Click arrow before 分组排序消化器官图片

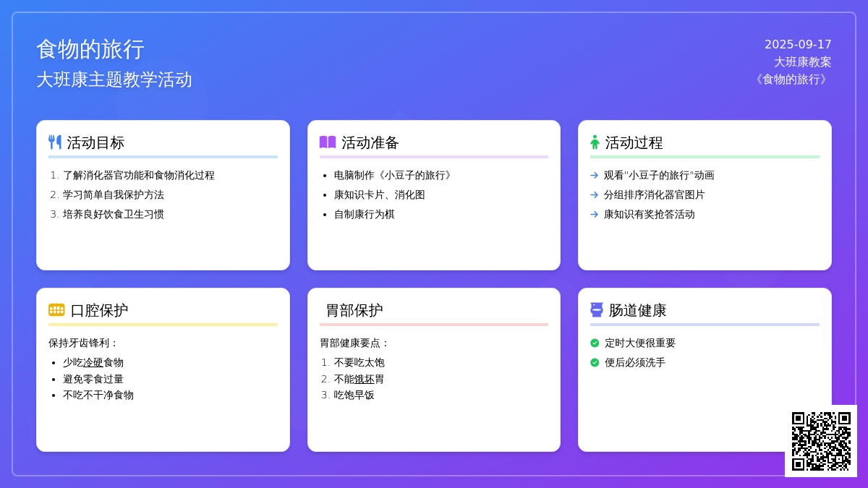595,194
